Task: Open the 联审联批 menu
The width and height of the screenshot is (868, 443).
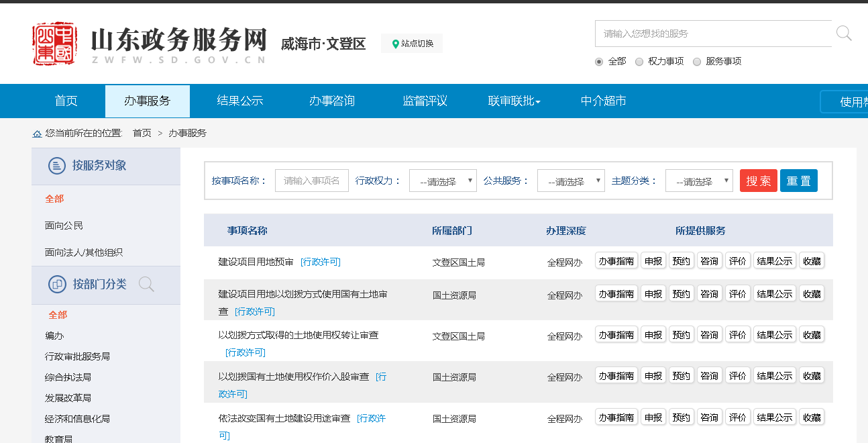Action: [x=514, y=101]
